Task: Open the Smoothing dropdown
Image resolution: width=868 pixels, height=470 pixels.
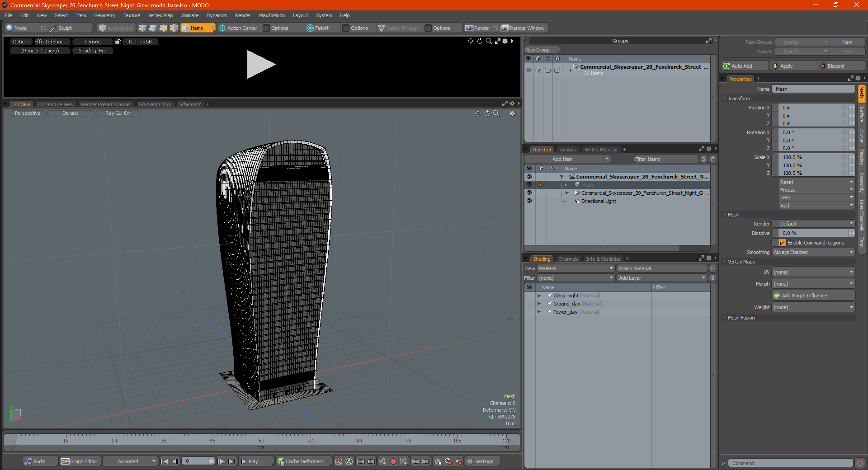Action: coord(813,252)
